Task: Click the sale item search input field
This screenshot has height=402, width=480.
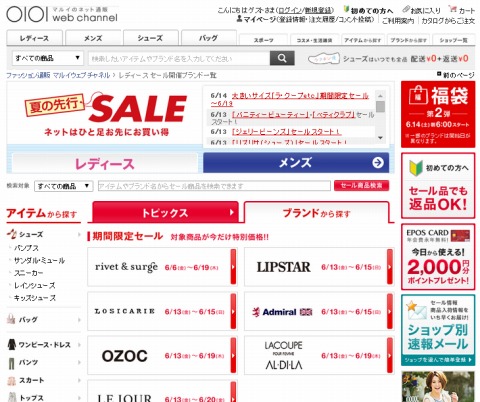Action: coord(214,186)
